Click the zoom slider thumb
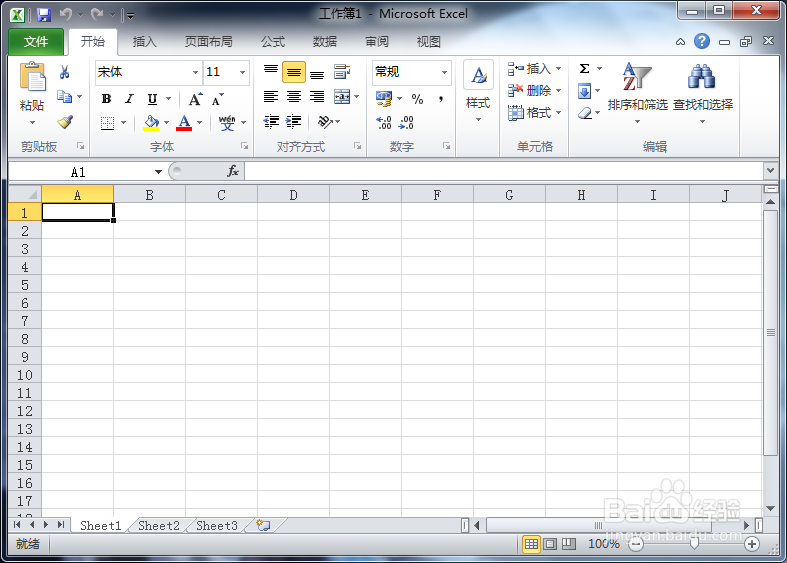The image size is (787, 563). 694,543
